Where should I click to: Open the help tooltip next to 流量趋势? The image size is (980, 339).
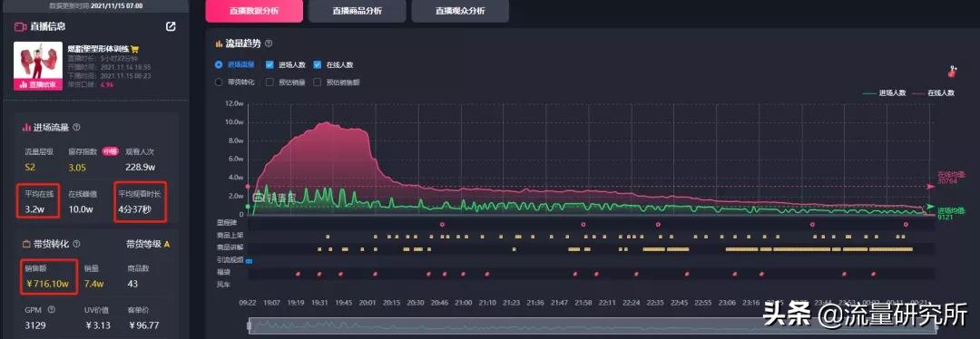pos(269,44)
